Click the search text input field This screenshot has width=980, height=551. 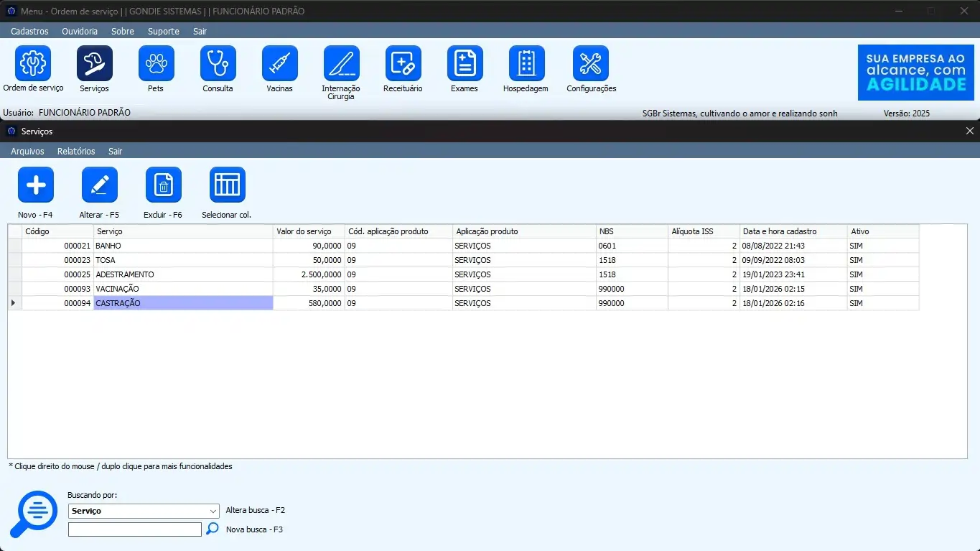coord(134,529)
